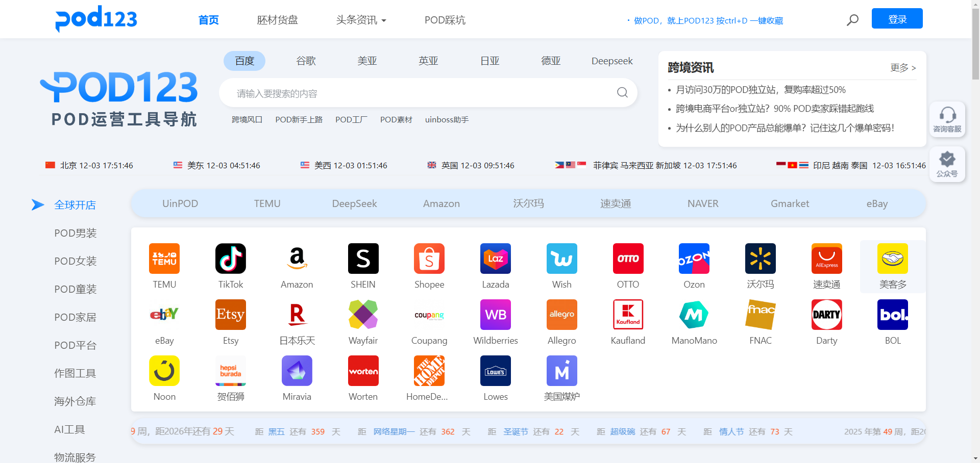Expand 更多 in the 跨境资讯 panel
The image size is (980, 463).
902,68
